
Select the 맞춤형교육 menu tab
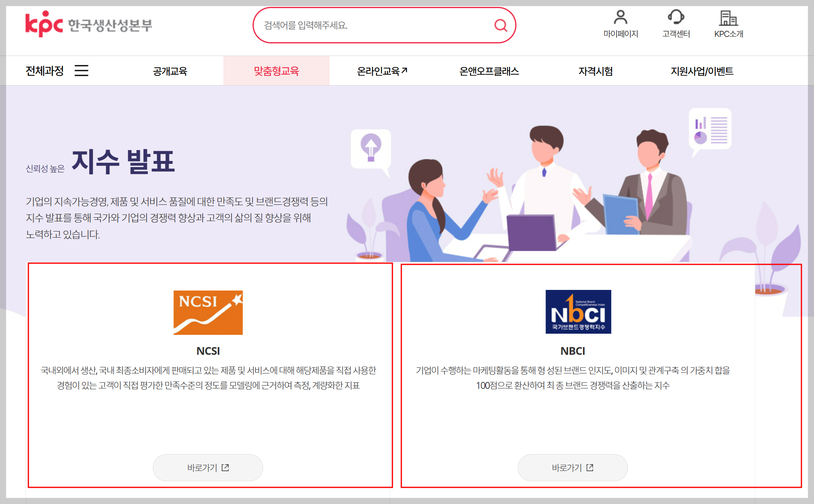tap(276, 71)
